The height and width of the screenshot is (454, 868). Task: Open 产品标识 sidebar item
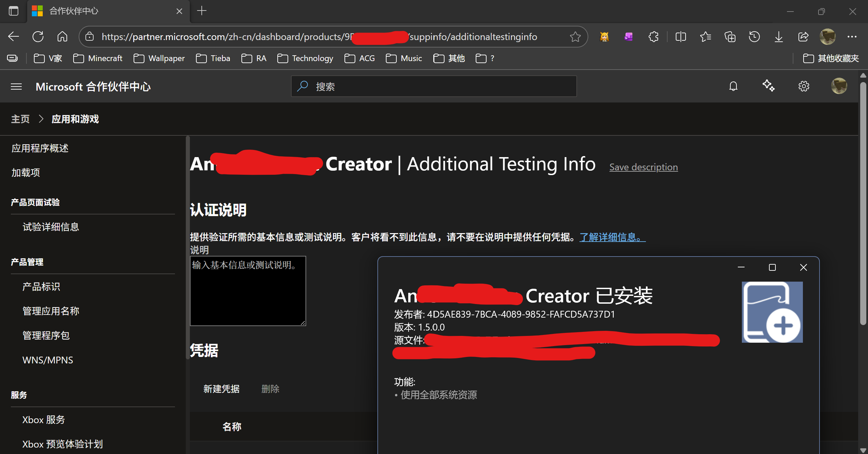pos(41,287)
